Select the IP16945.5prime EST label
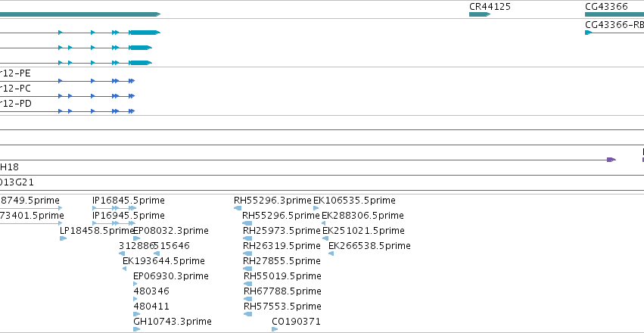 [129, 216]
